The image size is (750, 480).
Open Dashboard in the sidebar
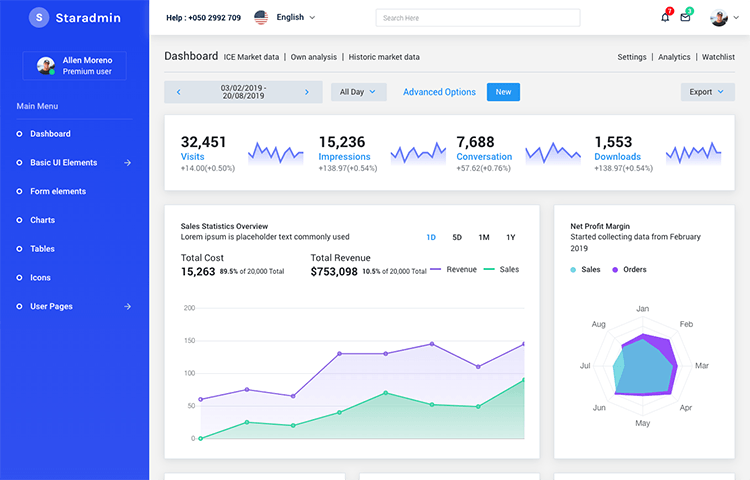(x=50, y=134)
